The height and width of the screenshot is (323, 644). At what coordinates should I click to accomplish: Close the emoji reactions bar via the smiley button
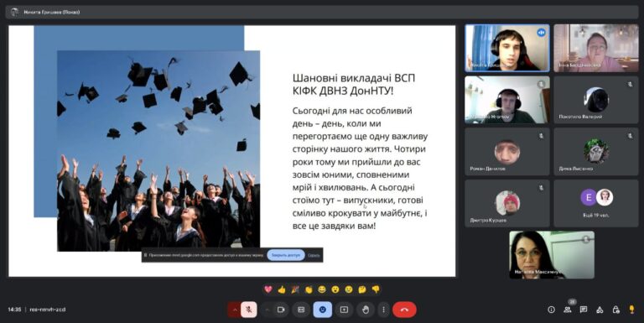[322, 310]
